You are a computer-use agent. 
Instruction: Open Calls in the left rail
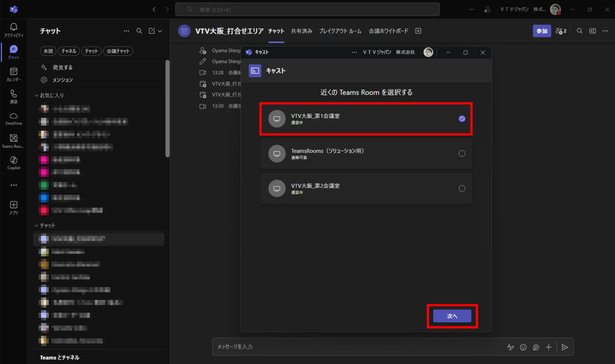pyautogui.click(x=13, y=96)
